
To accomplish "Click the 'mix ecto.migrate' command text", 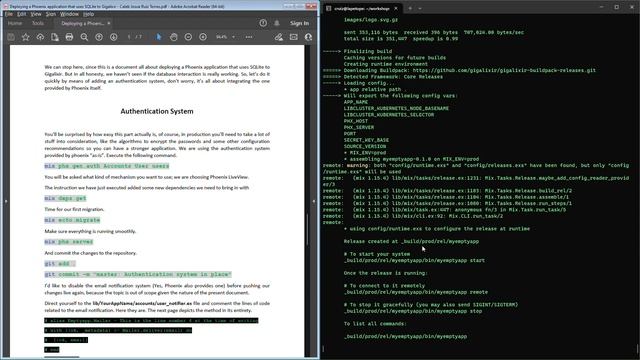I will coord(72,220).
